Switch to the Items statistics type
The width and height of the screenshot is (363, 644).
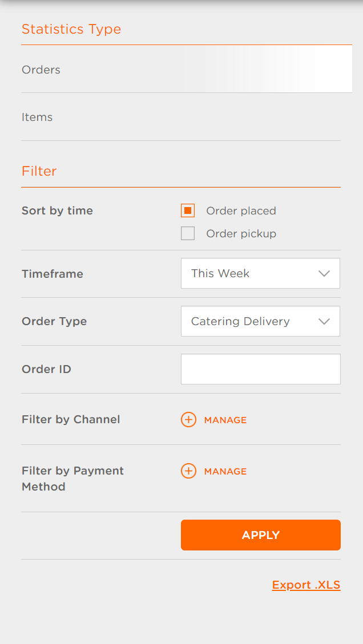(x=37, y=117)
